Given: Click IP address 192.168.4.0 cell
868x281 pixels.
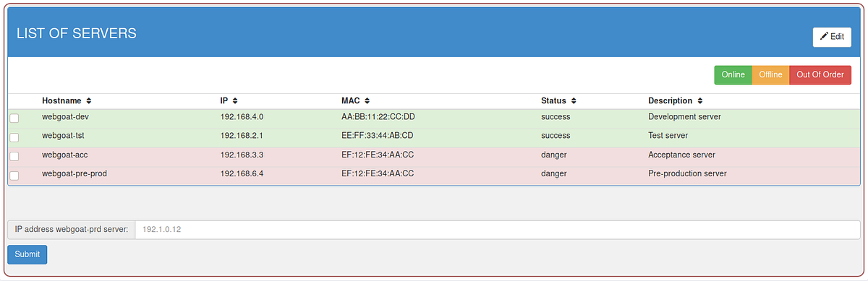Looking at the screenshot, I should click(x=242, y=116).
